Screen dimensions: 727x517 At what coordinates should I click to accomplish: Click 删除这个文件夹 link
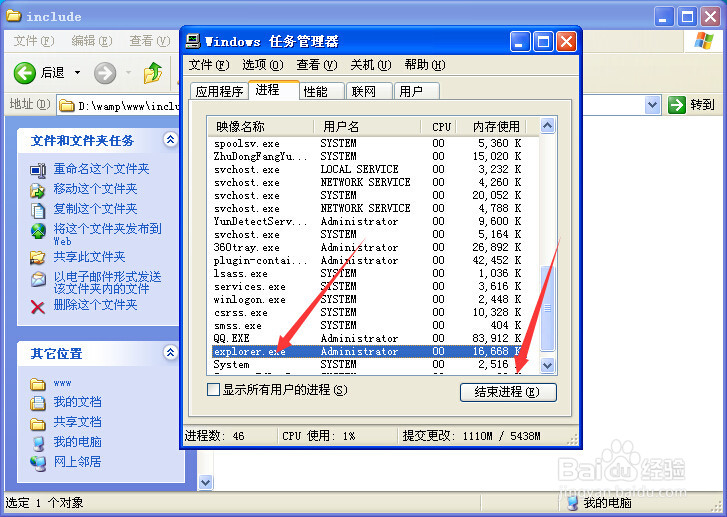point(95,305)
